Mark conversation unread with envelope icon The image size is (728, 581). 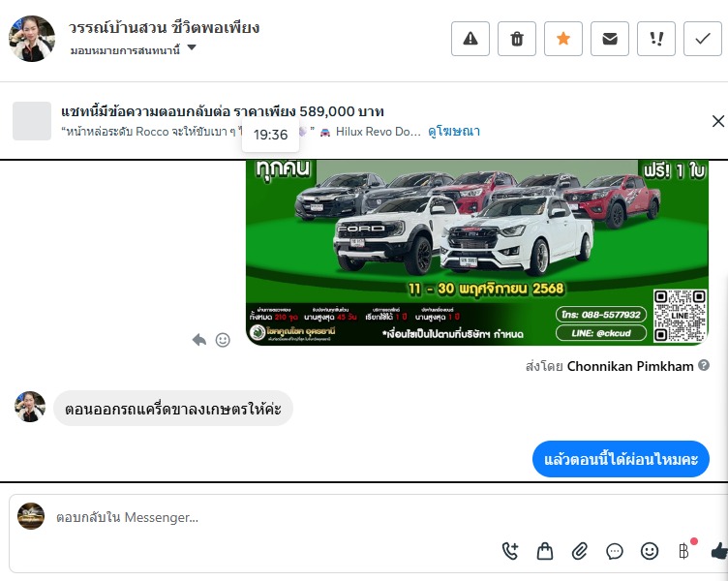tap(610, 39)
